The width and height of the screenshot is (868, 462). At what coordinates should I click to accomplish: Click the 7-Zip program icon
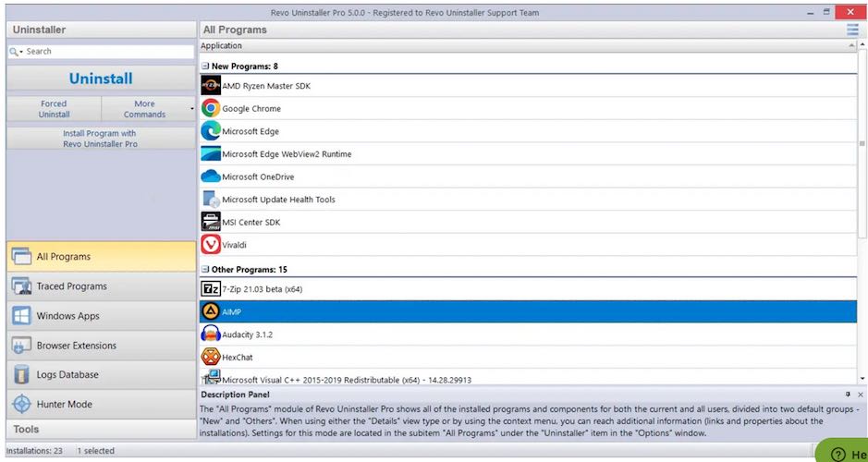211,289
